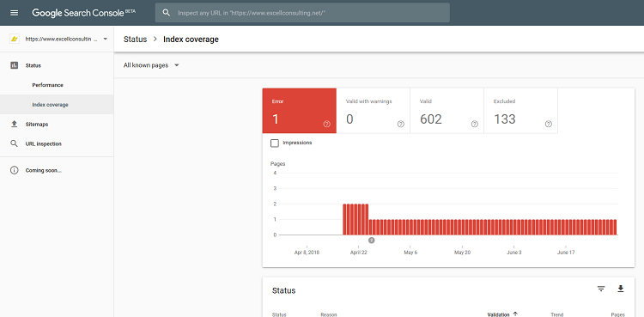Click Coming soon... sidebar entry
644x317 pixels.
coord(57,170)
